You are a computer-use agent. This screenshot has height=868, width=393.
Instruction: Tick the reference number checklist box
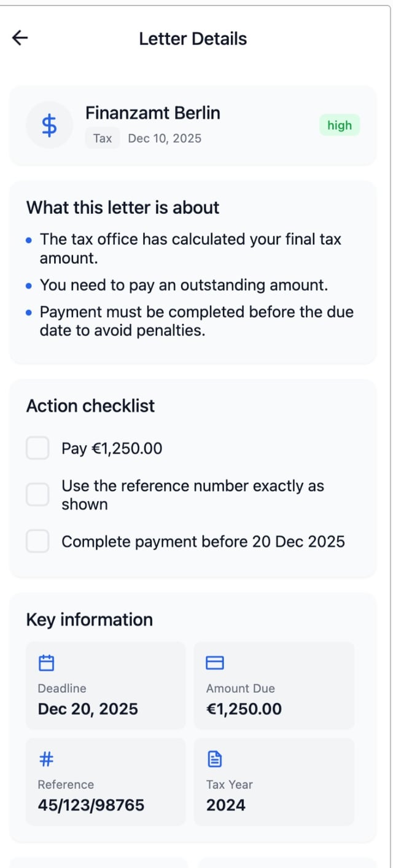(x=37, y=494)
